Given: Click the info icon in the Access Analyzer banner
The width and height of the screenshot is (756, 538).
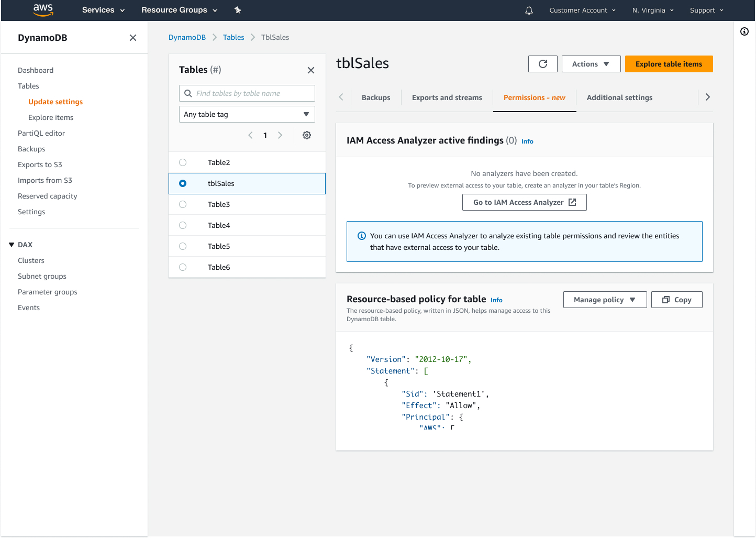Looking at the screenshot, I should (x=361, y=236).
